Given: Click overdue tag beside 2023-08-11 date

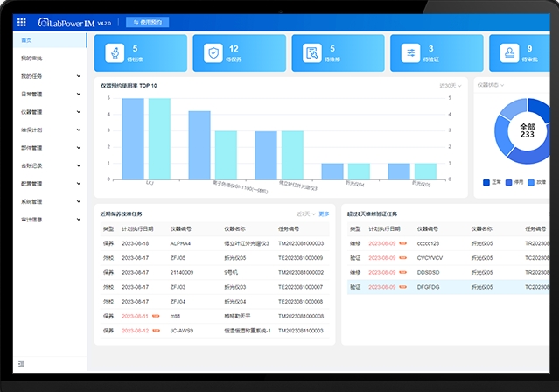Looking at the screenshot, I should 156,316.
